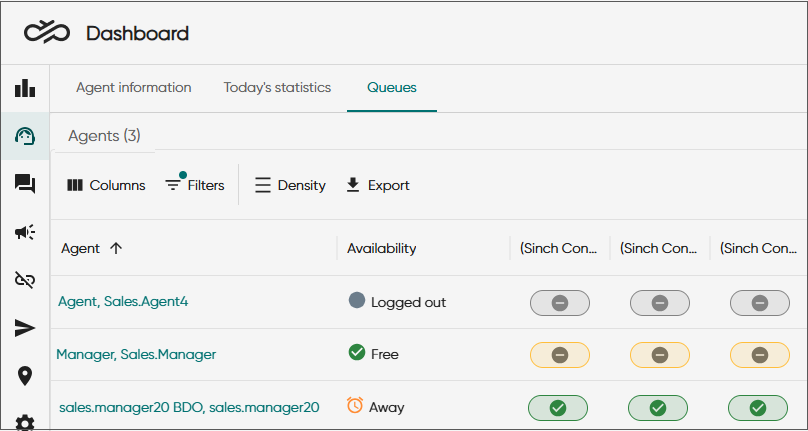Expand the Density options menu
The width and height of the screenshot is (808, 431).
(x=290, y=186)
